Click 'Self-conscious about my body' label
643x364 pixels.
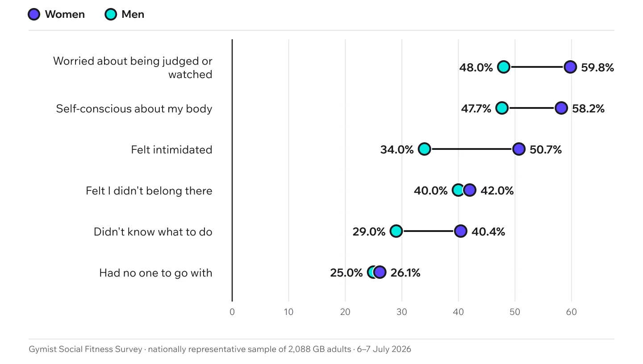134,108
